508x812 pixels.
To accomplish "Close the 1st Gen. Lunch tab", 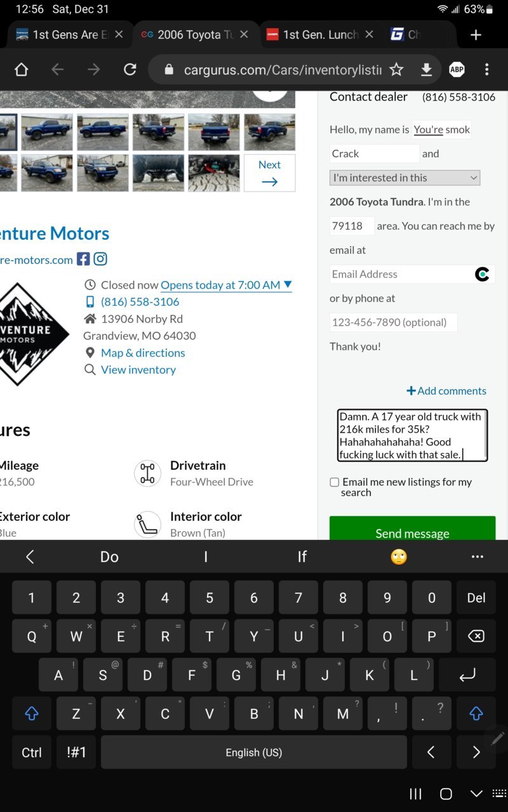I will coord(370,35).
